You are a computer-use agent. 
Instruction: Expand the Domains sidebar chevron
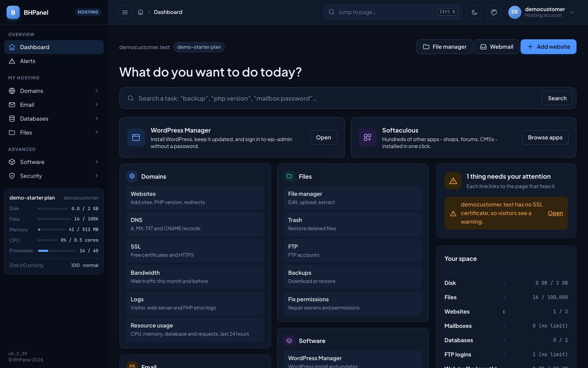97,91
